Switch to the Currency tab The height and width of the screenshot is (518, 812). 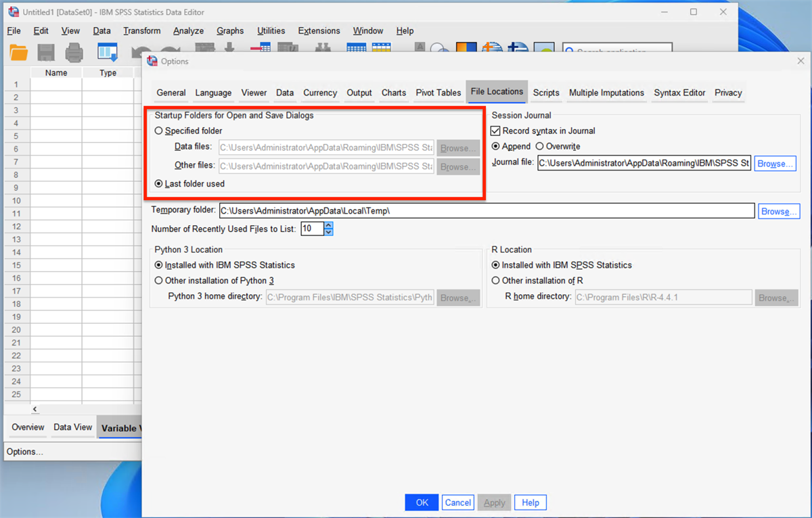coord(320,93)
